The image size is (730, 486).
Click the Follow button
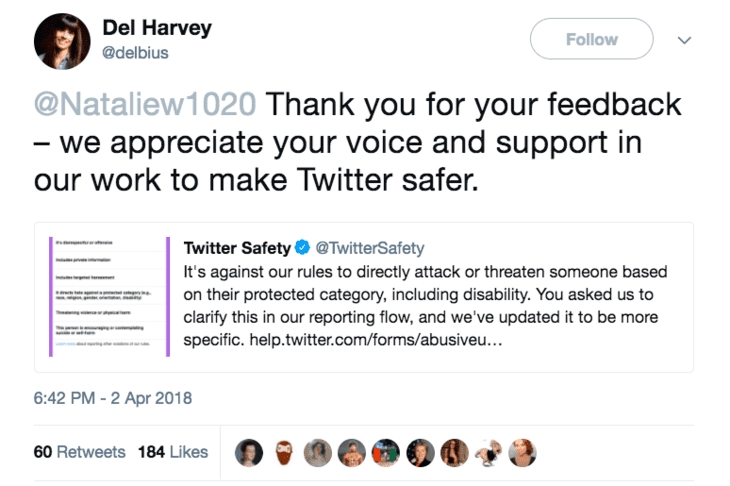[x=591, y=39]
